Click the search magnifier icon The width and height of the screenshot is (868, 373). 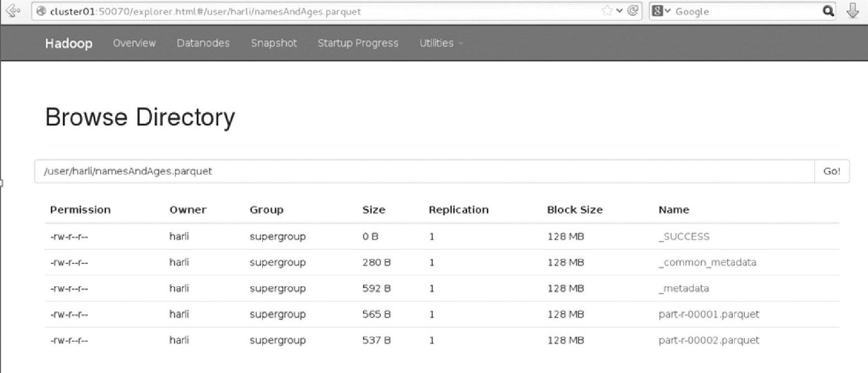click(828, 11)
